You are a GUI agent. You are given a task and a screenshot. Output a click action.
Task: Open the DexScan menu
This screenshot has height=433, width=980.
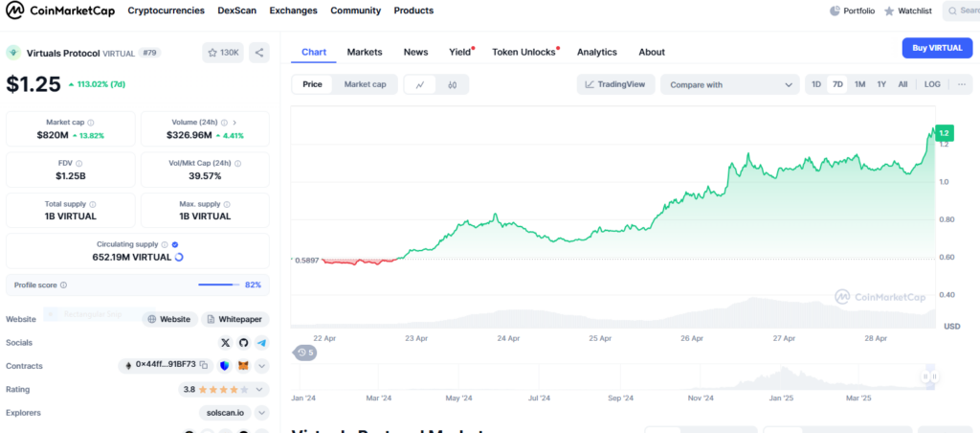click(237, 11)
